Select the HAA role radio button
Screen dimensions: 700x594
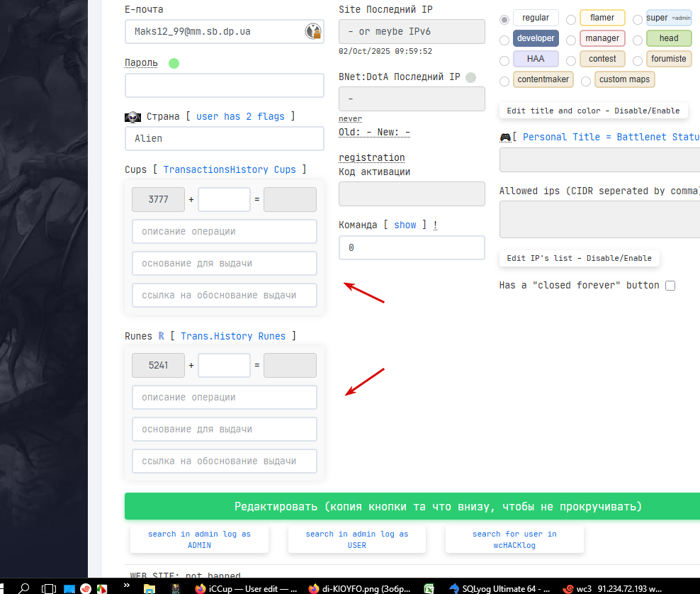[x=504, y=61]
